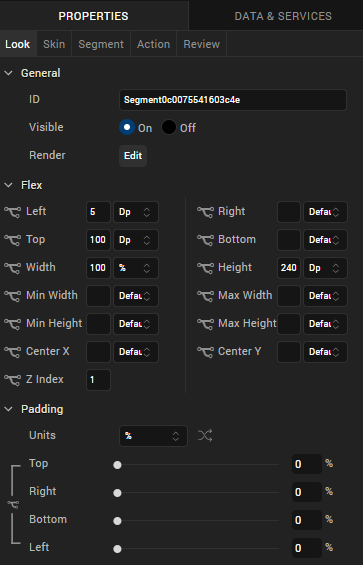Click the shuffle icon next to padding Units

tap(205, 436)
